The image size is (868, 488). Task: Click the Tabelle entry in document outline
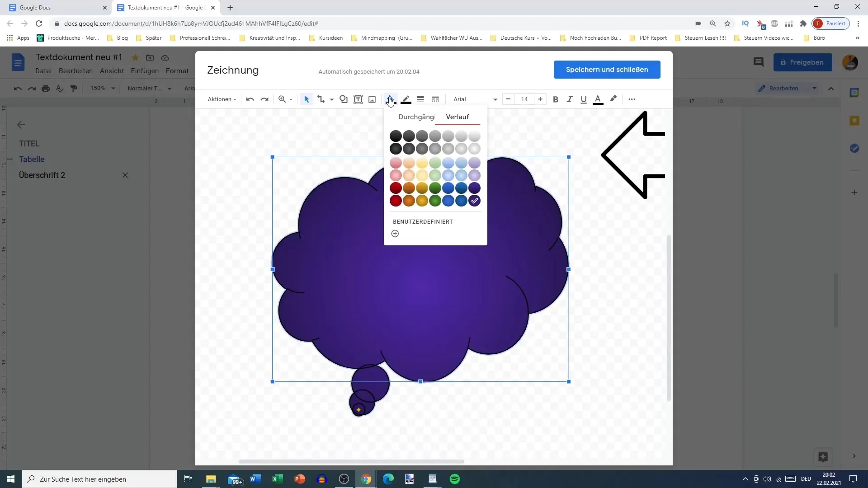(32, 159)
